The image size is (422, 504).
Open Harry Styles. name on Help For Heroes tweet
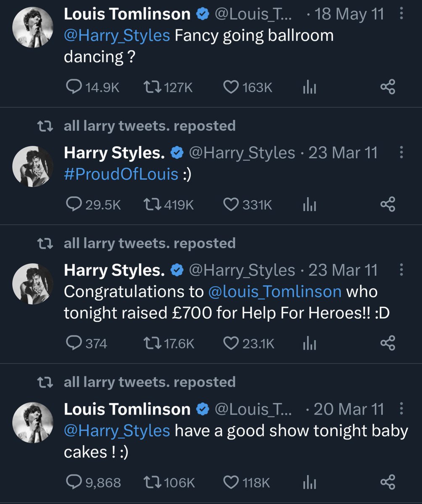point(114,270)
